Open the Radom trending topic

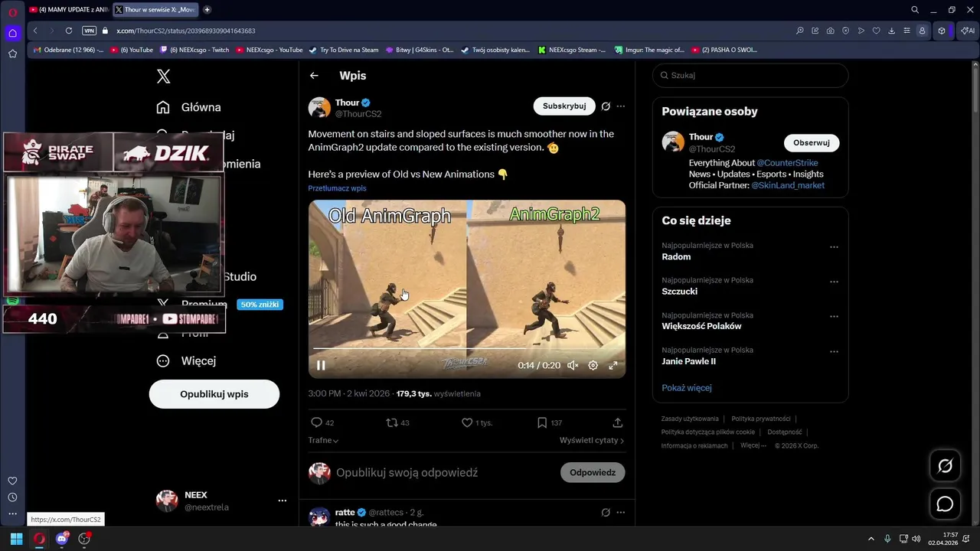click(x=676, y=257)
